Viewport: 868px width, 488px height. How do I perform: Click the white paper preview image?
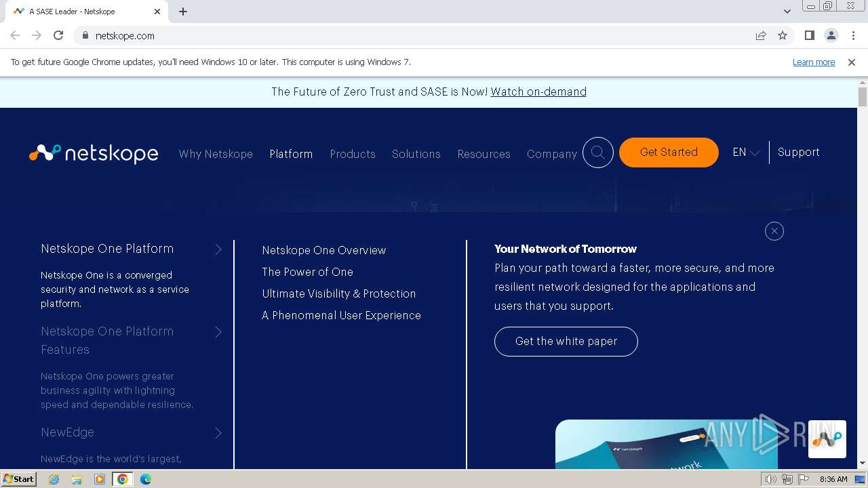pyautogui.click(x=666, y=445)
